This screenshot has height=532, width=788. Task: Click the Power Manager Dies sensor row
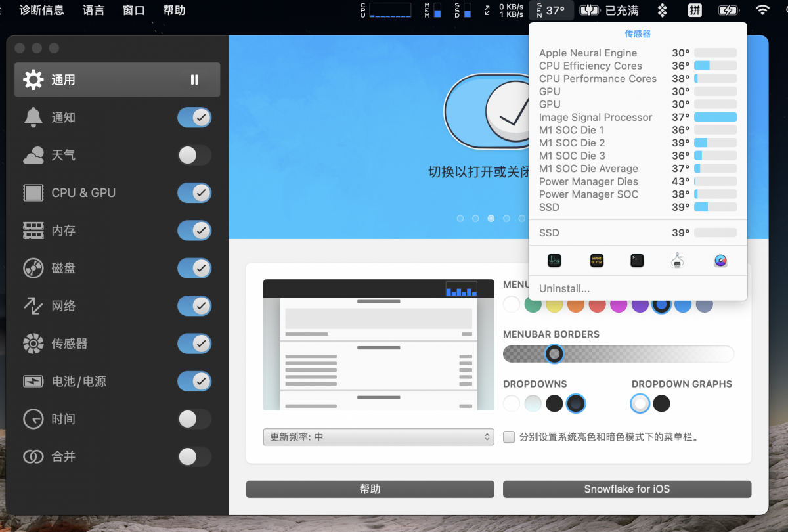(638, 181)
